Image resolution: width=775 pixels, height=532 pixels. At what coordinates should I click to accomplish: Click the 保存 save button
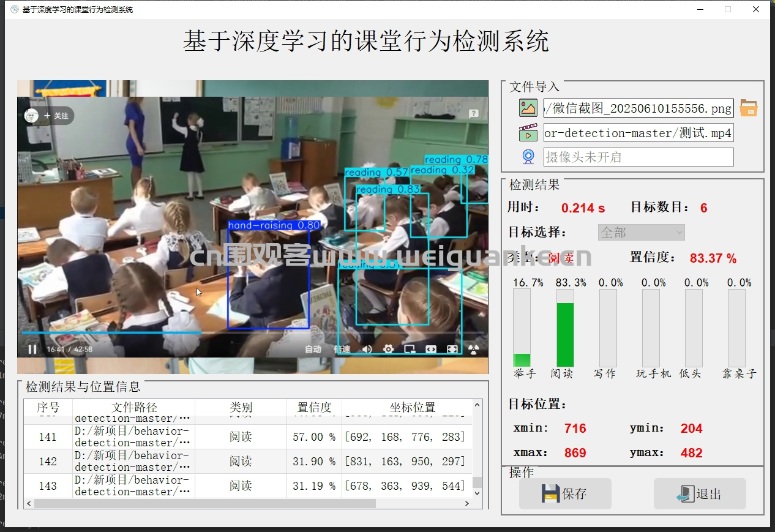[565, 493]
